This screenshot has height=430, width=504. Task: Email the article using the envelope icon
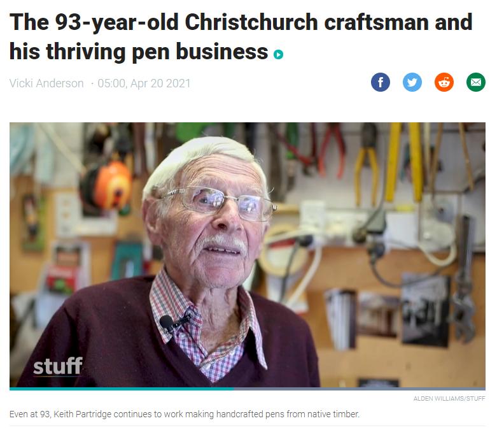click(x=476, y=82)
